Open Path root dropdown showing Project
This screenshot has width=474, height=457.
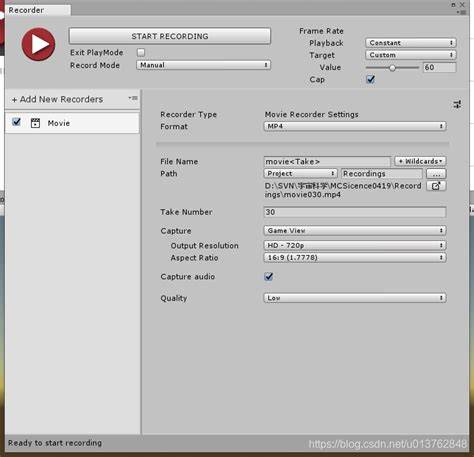(300, 174)
